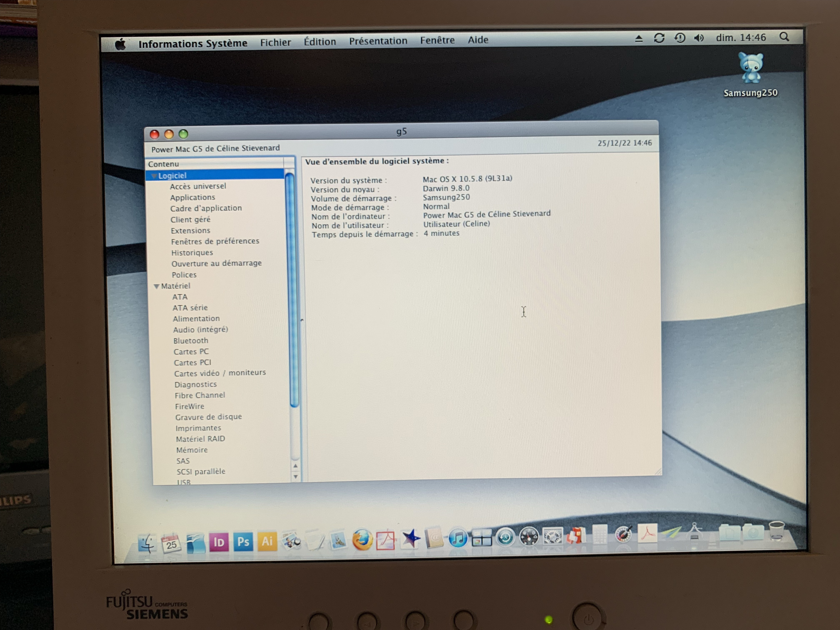Collapse the Logiciel section triangle
Viewport: 840px width, 630px height.
click(154, 176)
